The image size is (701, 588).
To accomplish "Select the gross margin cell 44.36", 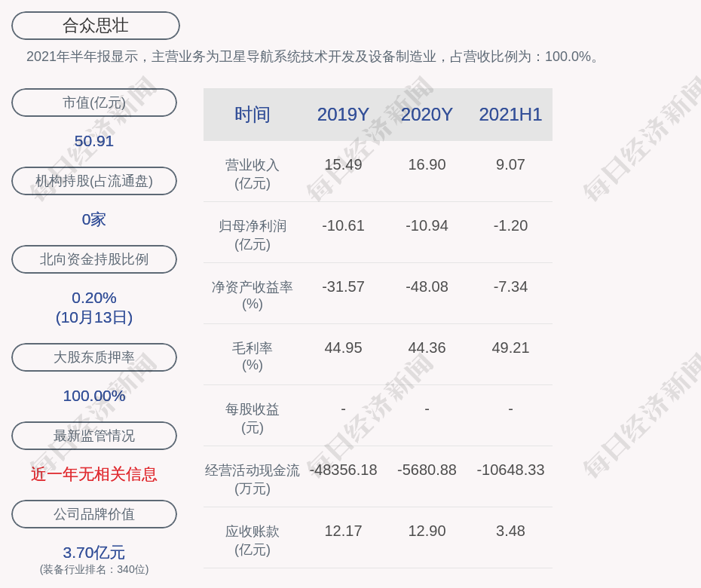I will pos(427,348).
